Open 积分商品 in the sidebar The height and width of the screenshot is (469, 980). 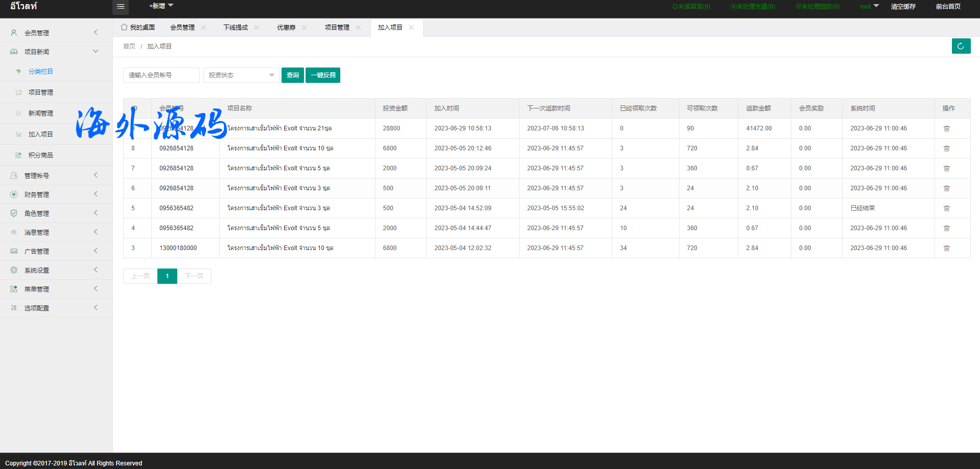pyautogui.click(x=41, y=155)
